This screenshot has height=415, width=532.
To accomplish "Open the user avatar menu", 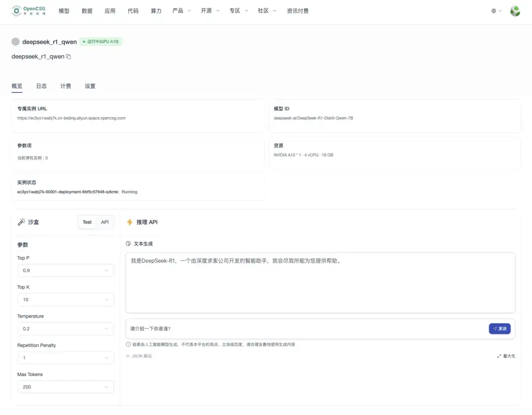I will tap(515, 11).
